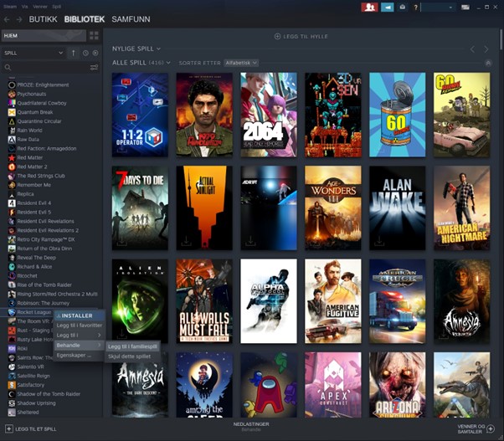Open the Alien Isolation game cover

[x=140, y=301]
